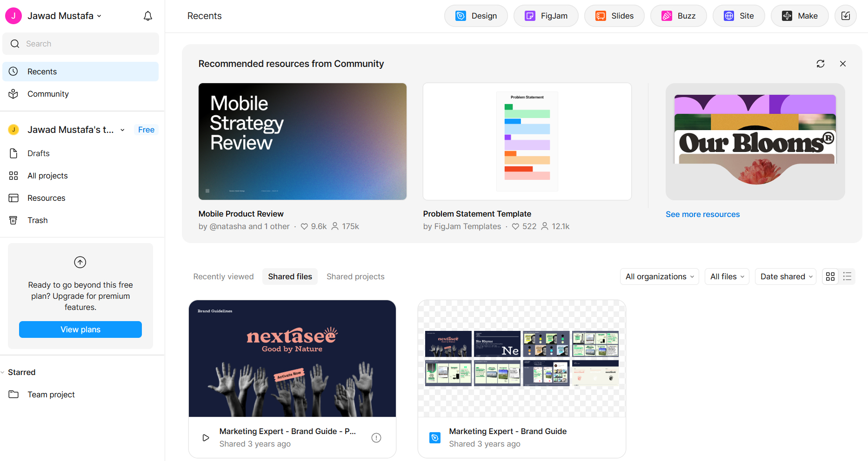Create a new Make file
The height and width of the screenshot is (461, 868).
[x=800, y=16]
